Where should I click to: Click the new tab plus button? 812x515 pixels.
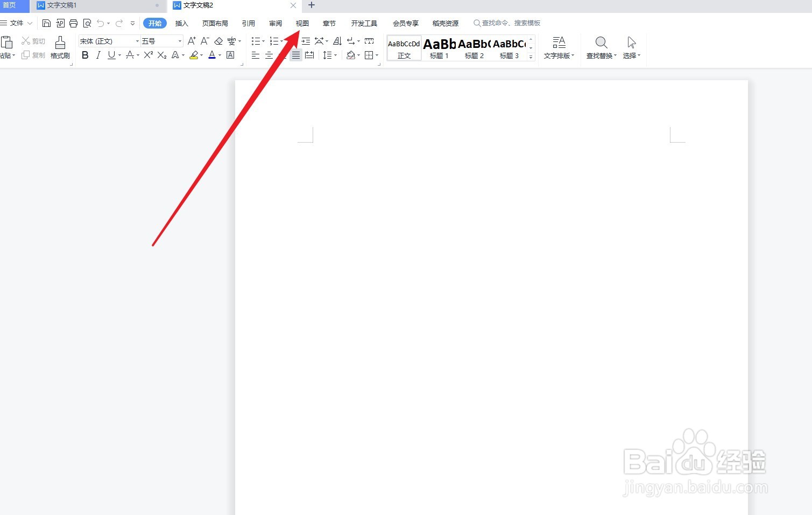(x=311, y=5)
